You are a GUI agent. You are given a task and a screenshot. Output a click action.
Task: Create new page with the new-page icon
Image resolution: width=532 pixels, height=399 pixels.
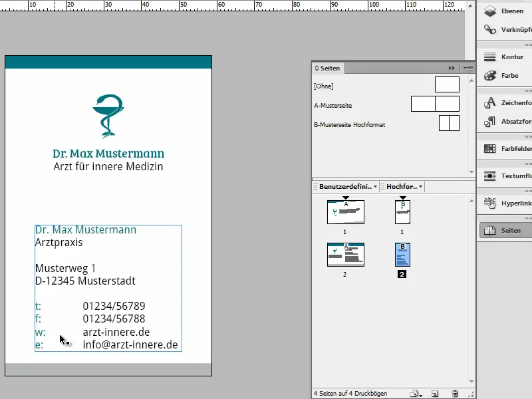pyautogui.click(x=435, y=394)
